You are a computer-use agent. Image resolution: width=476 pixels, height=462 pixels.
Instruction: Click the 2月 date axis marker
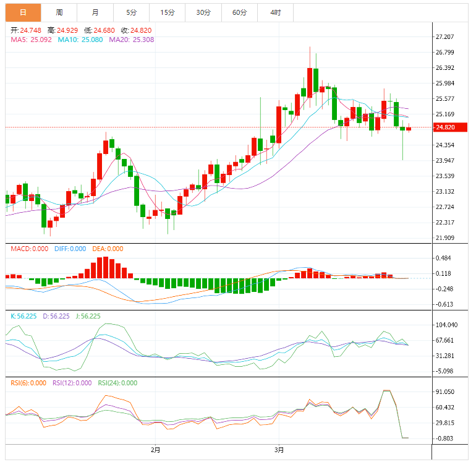tap(155, 450)
